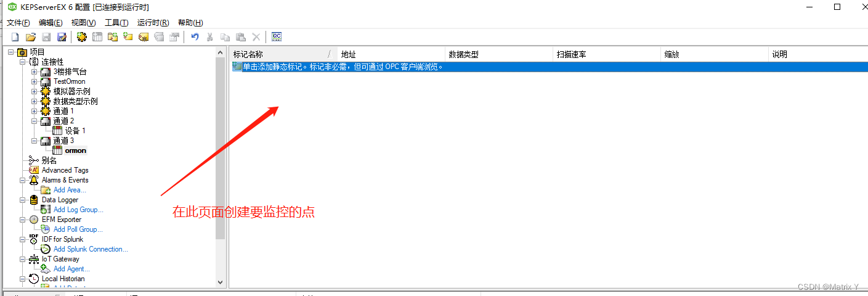The width and height of the screenshot is (868, 296).
Task: Collapse the Data Logger node
Action: click(x=23, y=200)
